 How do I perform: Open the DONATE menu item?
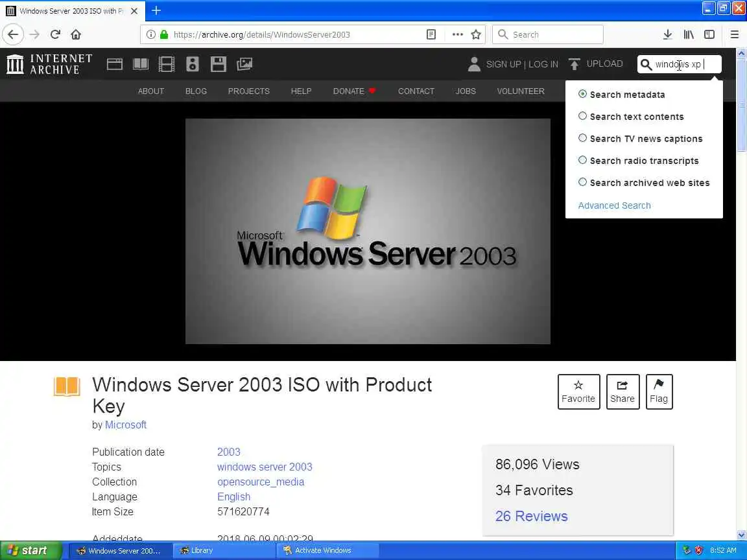tap(355, 91)
